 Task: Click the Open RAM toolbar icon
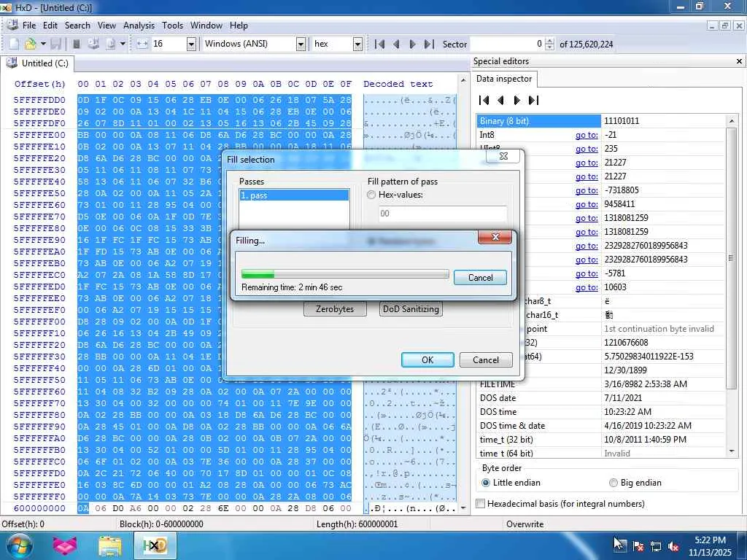coord(76,44)
